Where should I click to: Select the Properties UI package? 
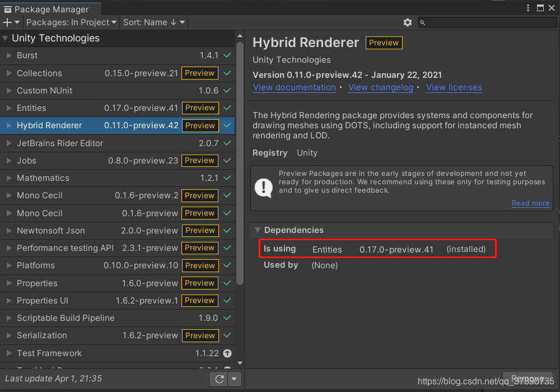[x=117, y=301]
